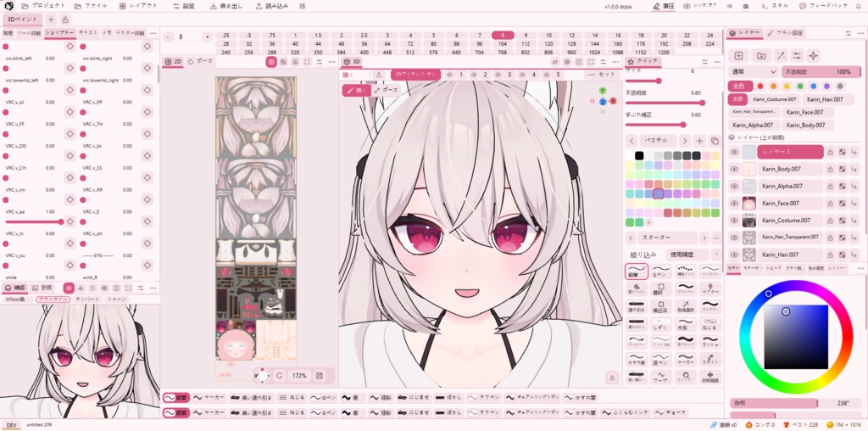Screen dimensions: 868x431
Task: Go to previous palette left of パステル
Action: point(632,141)
